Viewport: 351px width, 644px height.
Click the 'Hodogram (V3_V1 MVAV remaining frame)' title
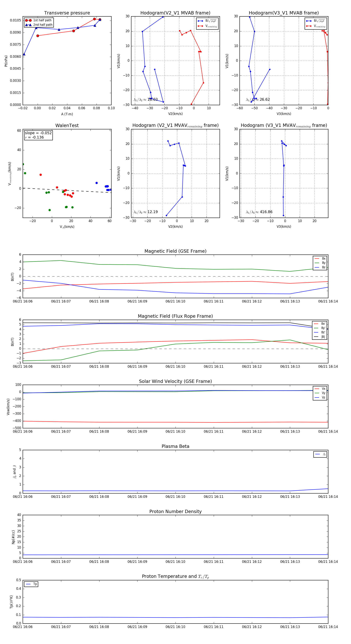pos(284,125)
